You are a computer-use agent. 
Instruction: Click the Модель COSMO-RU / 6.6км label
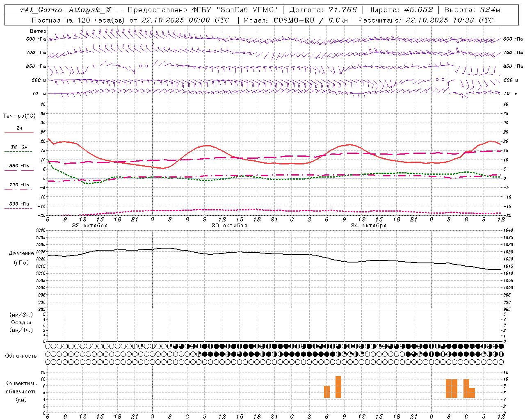(x=295, y=20)
